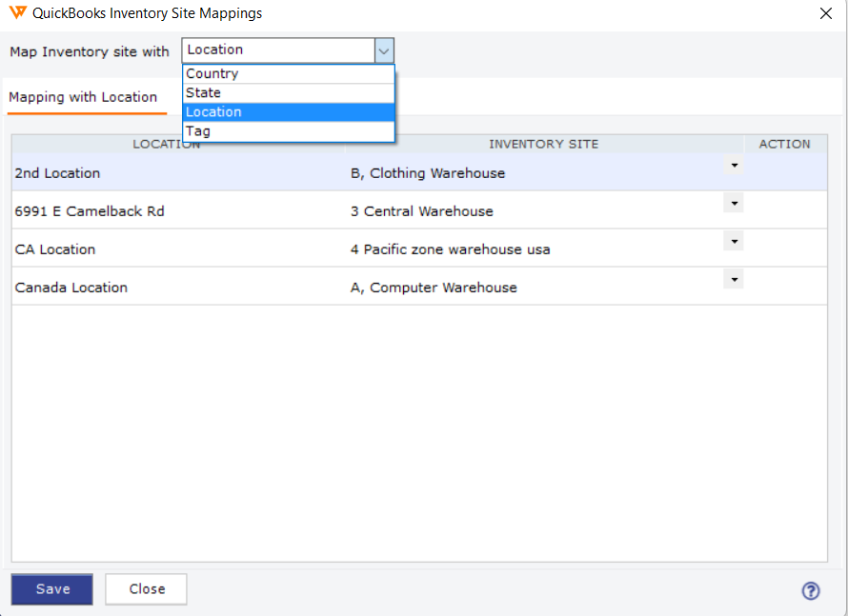This screenshot has width=848, height=616.
Task: Collapse the Map Inventory site combo arrow
Action: pos(383,50)
